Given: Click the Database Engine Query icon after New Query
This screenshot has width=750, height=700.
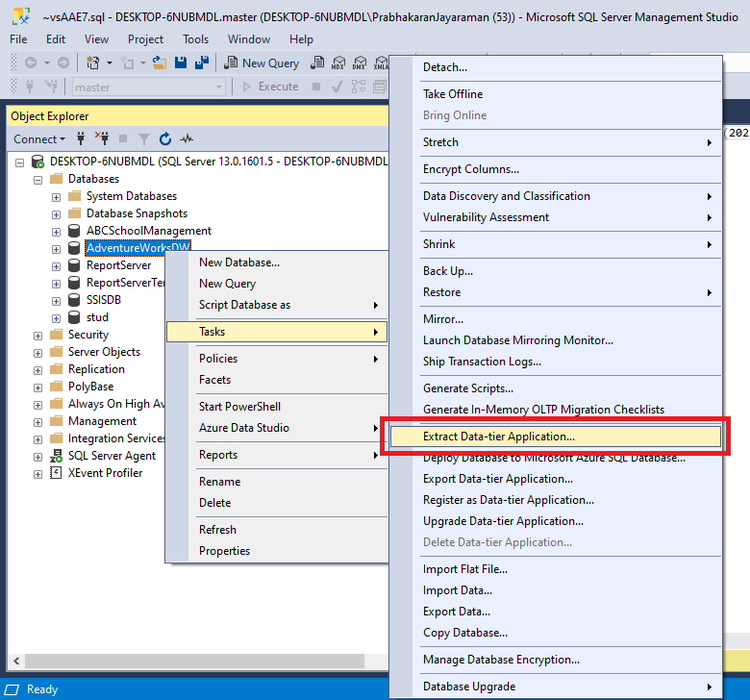Looking at the screenshot, I should (316, 62).
